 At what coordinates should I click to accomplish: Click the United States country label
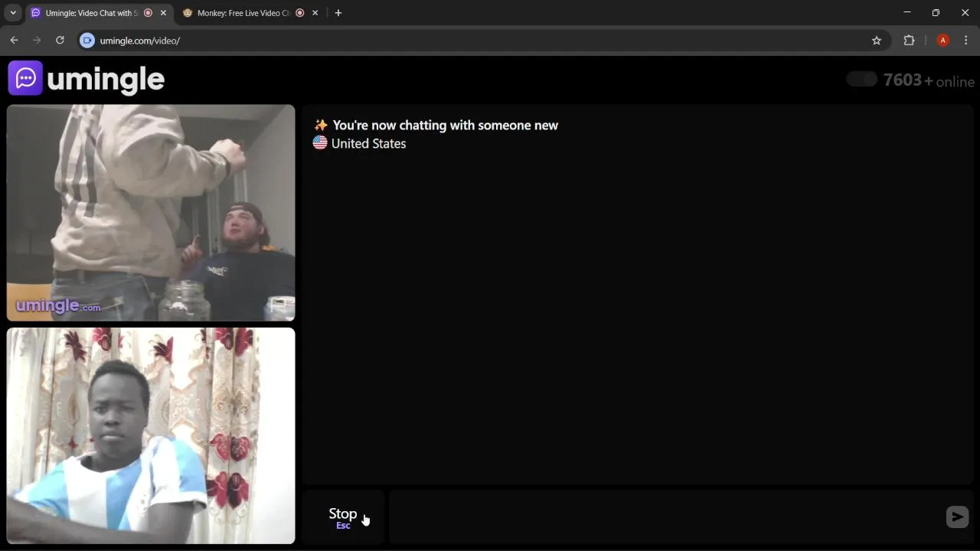(368, 144)
